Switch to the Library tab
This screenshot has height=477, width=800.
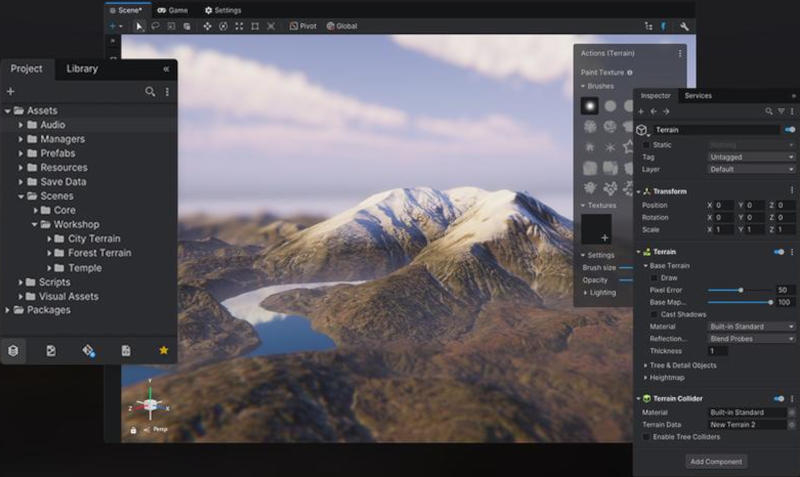point(82,69)
